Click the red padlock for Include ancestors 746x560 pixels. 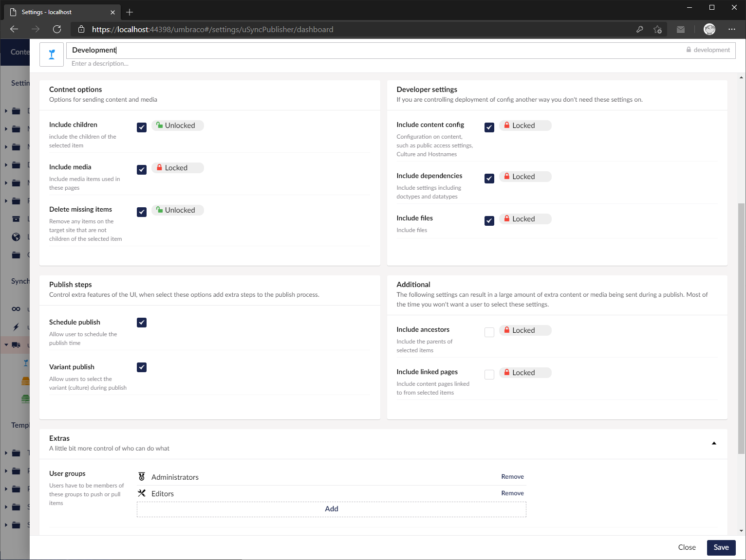click(x=507, y=330)
